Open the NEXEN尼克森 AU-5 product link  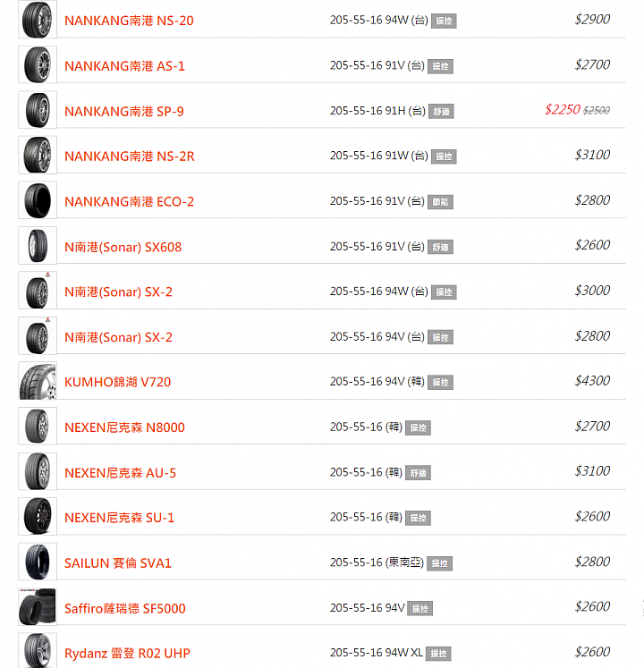(120, 473)
